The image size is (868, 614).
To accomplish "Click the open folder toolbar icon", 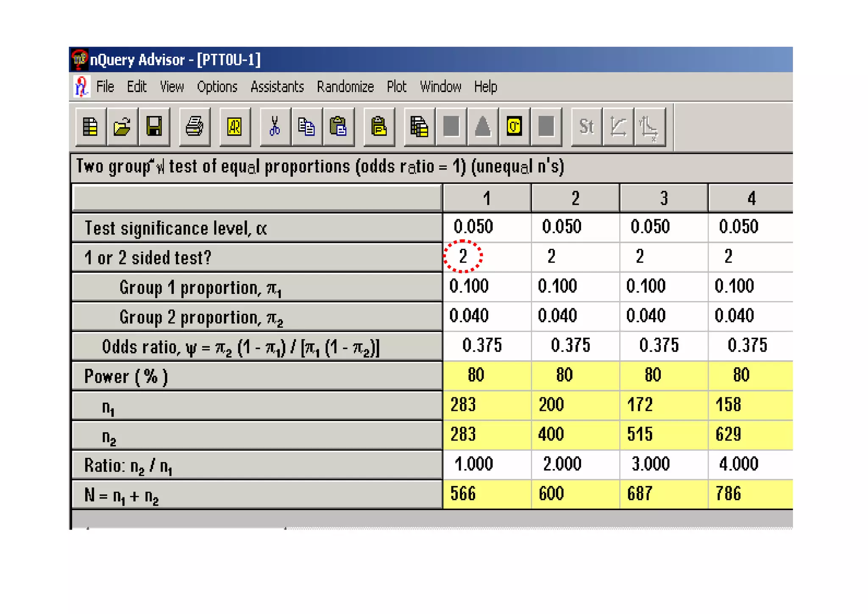I will (122, 126).
